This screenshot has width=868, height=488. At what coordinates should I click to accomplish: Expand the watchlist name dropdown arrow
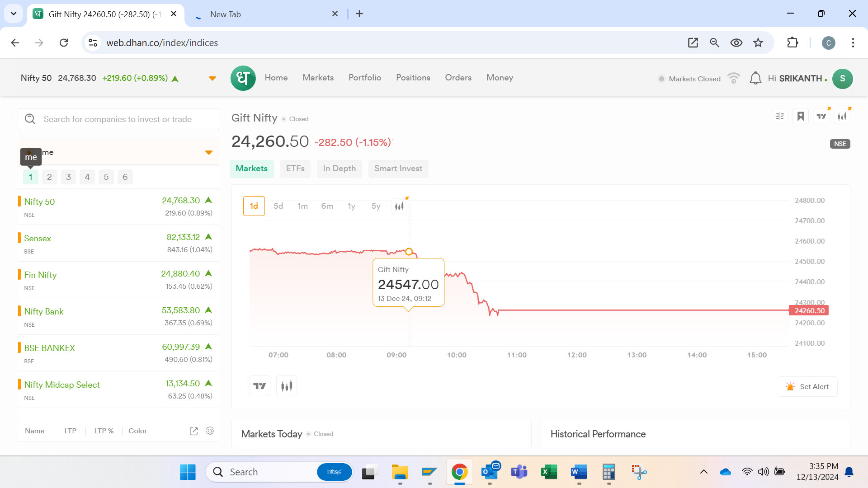(208, 153)
